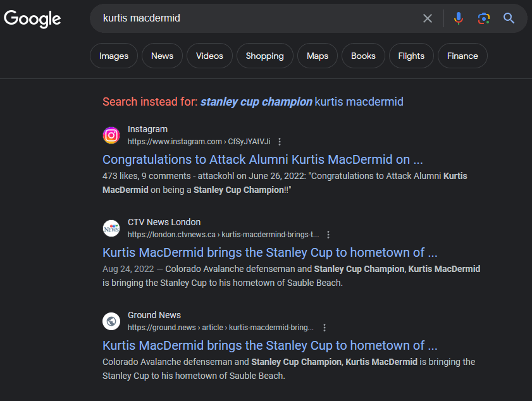Image resolution: width=532 pixels, height=401 pixels.
Task: Open more options for Instagram result
Action: (x=280, y=142)
